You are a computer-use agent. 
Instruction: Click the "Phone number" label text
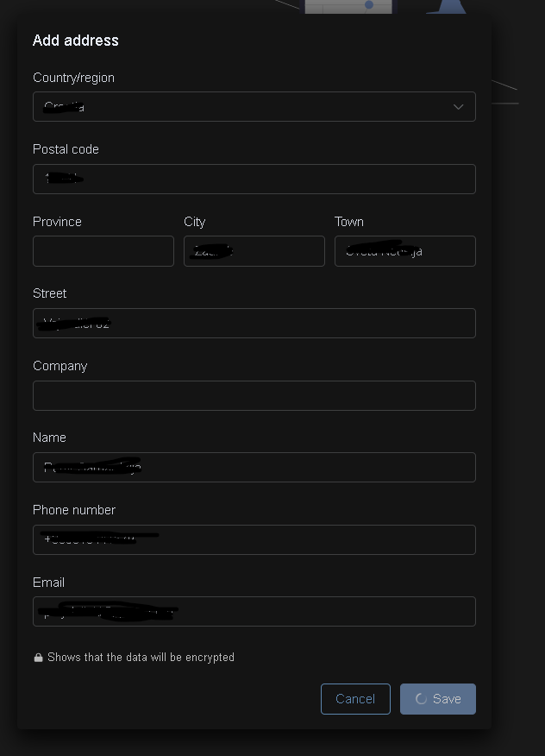(x=74, y=510)
